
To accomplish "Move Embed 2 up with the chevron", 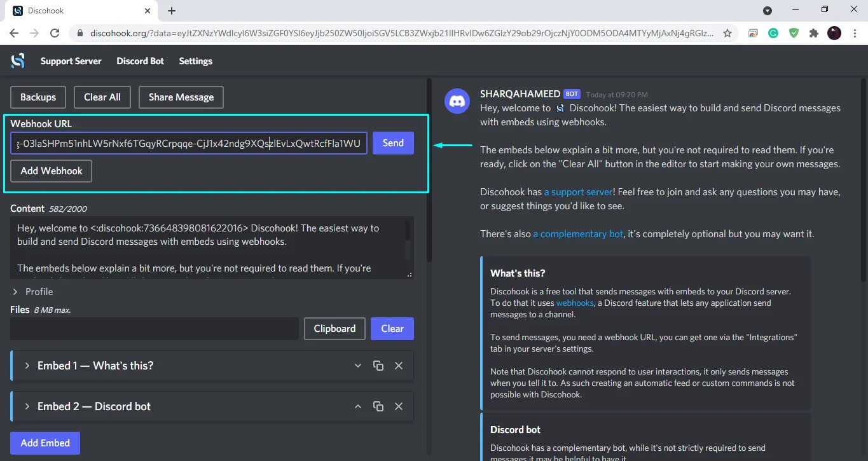I will pyautogui.click(x=358, y=406).
